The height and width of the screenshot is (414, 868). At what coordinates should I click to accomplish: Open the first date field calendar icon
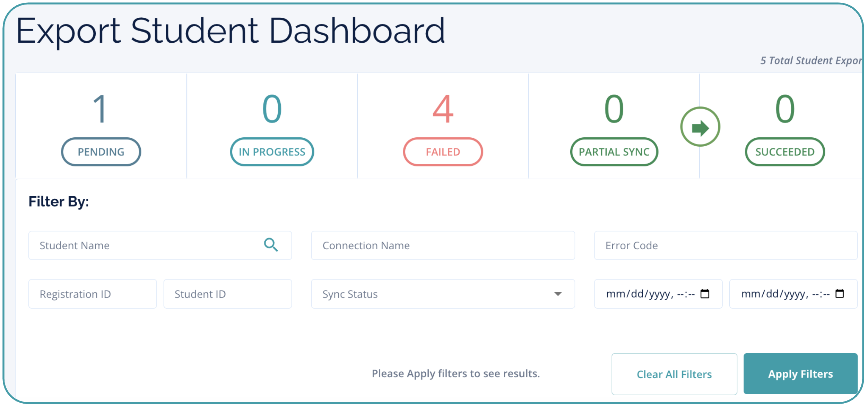tap(705, 294)
